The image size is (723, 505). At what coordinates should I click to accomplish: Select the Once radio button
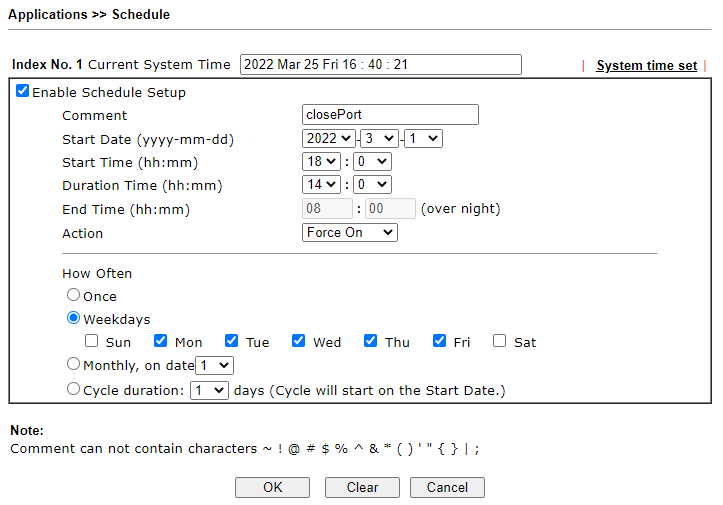pyautogui.click(x=73, y=295)
